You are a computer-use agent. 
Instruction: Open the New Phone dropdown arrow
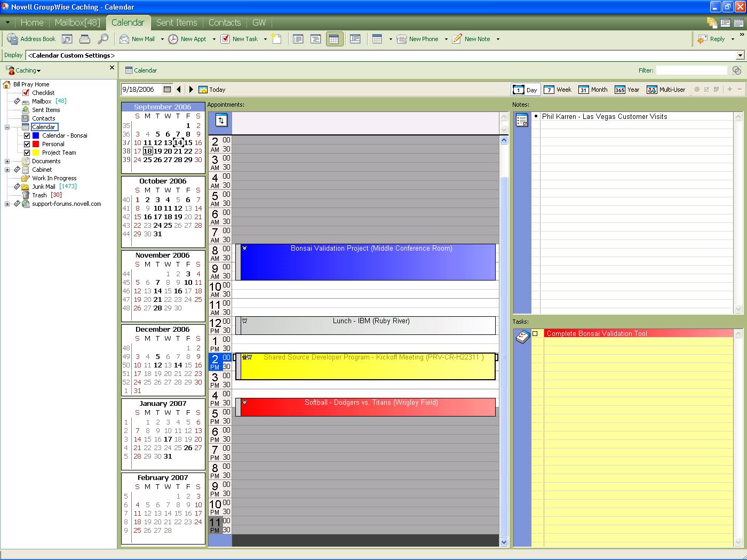pyautogui.click(x=446, y=39)
